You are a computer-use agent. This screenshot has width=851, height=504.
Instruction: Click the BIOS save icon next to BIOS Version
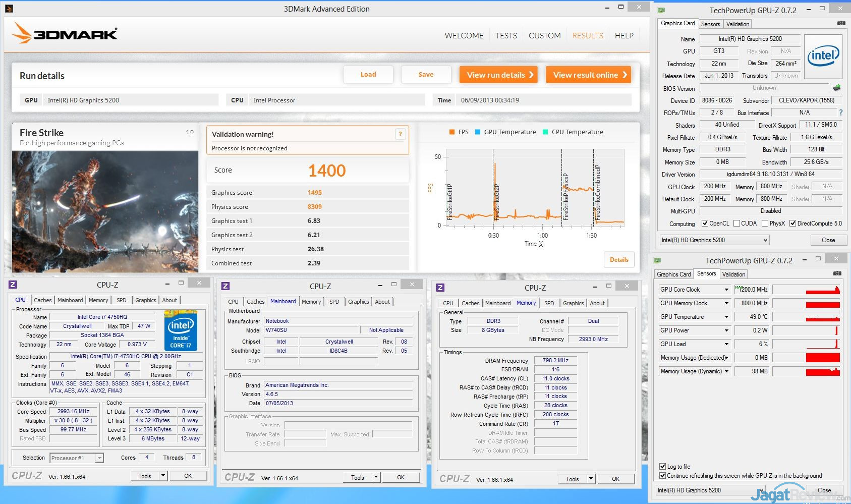837,88
